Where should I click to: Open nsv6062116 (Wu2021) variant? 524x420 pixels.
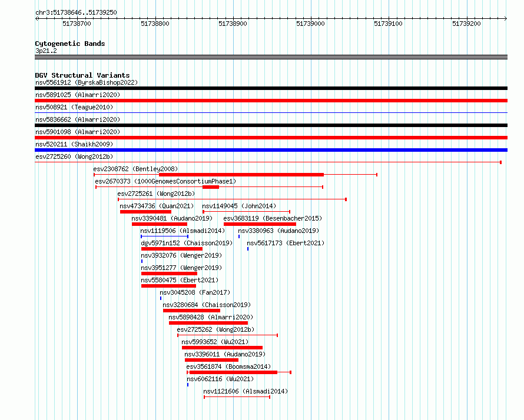click(x=220, y=379)
